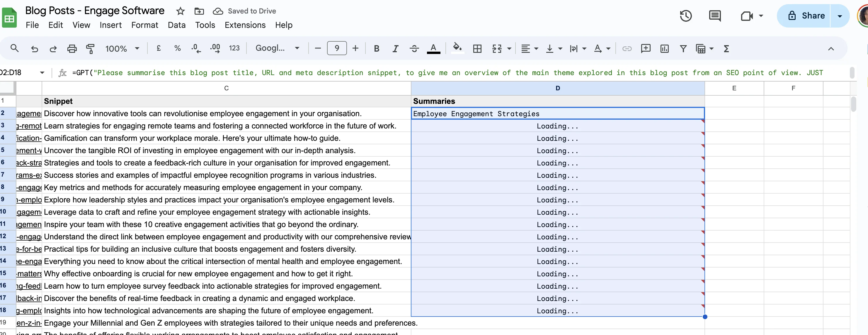868x335 pixels.
Task: Open the Data menu
Action: (177, 25)
